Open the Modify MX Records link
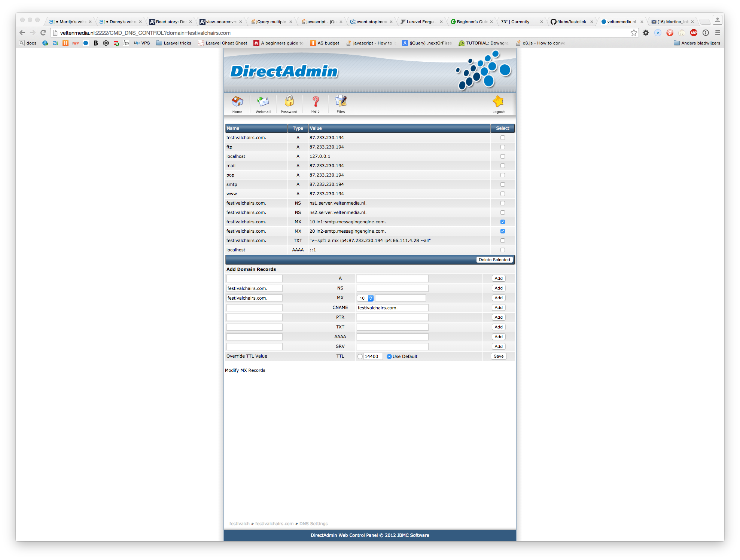 (245, 370)
